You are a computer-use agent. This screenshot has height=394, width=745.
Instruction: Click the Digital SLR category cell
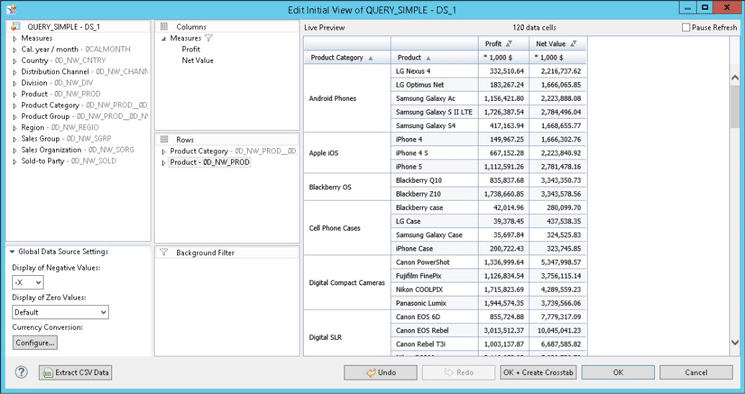point(347,333)
